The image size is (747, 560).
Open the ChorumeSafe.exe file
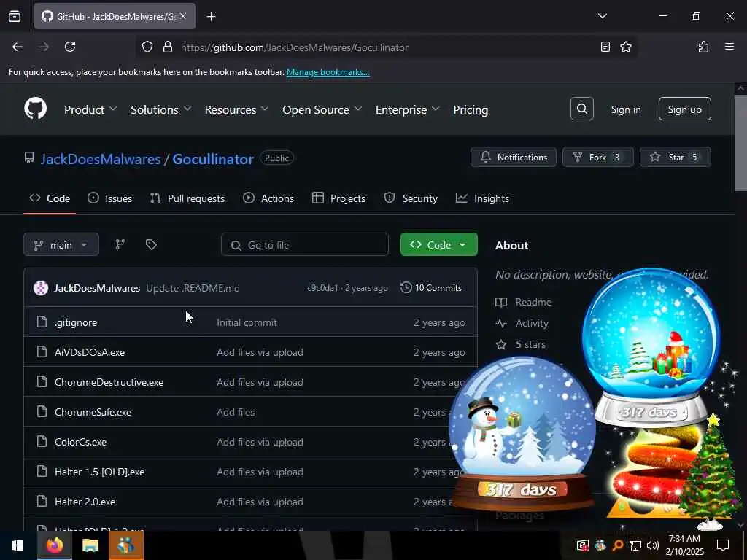pos(93,412)
